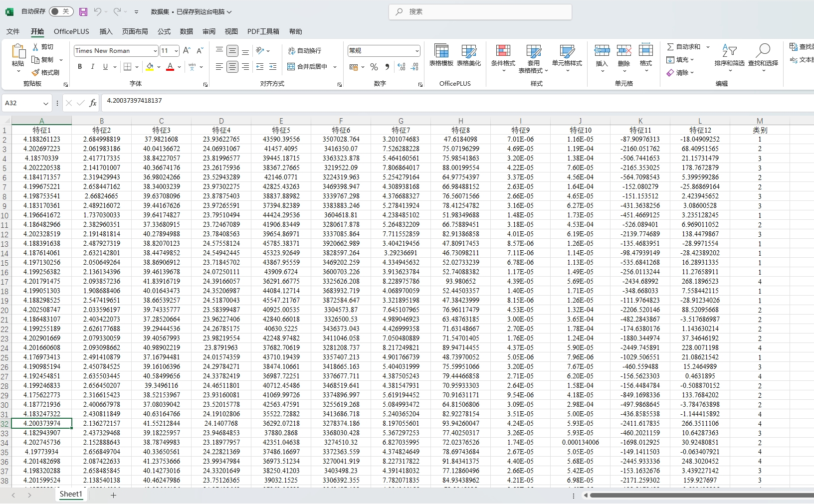Viewport: 814px width, 504px height.
Task: Open the 文件 menu tab
Action: pos(13,31)
